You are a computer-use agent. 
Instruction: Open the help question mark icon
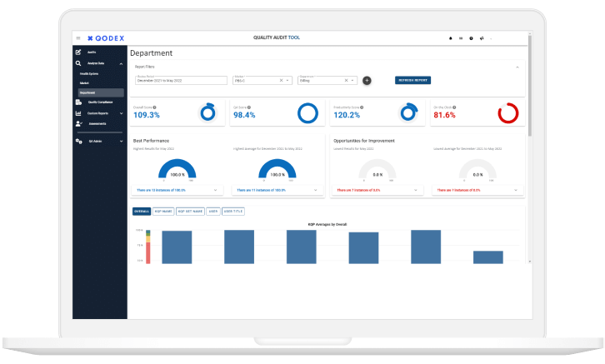tap(471, 38)
